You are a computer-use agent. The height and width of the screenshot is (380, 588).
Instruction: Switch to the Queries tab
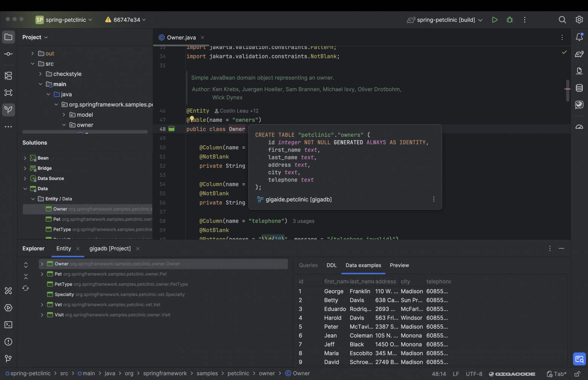point(308,265)
